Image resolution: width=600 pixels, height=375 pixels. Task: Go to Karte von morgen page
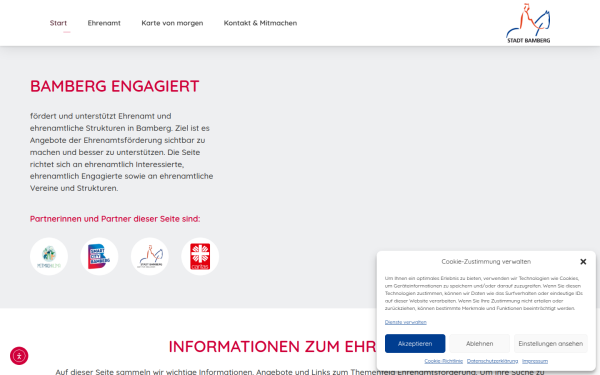tap(172, 23)
